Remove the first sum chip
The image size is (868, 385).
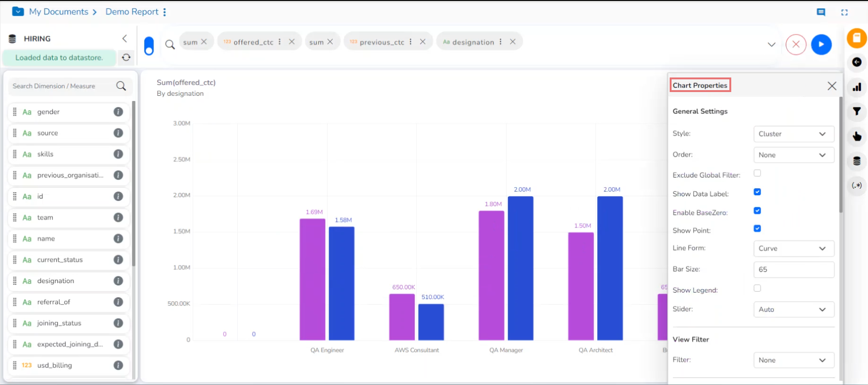tap(204, 42)
